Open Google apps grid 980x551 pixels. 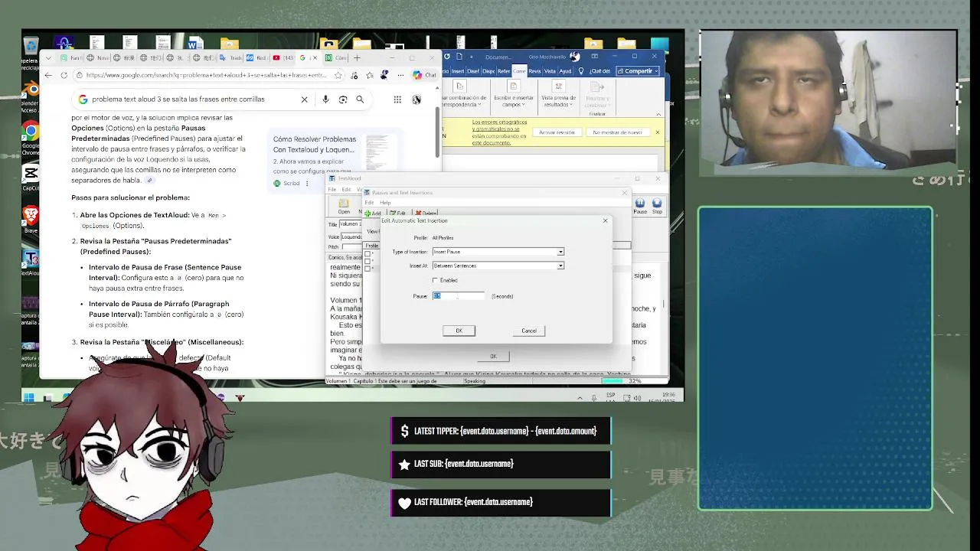point(397,99)
